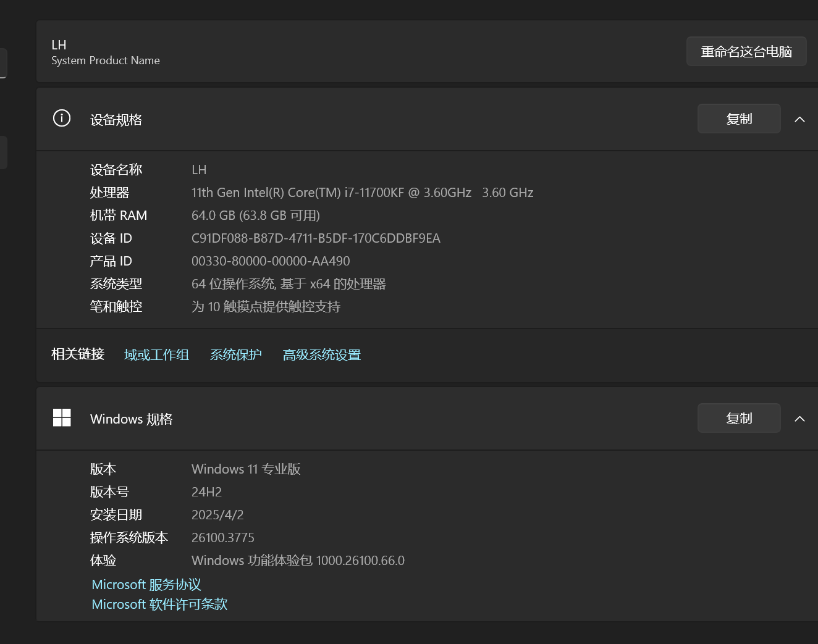Select the install date 2025/4/2
The image size is (818, 644).
click(217, 515)
